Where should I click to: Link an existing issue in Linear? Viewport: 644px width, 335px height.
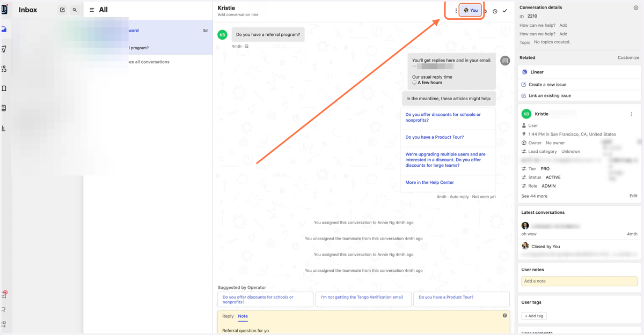(x=550, y=95)
